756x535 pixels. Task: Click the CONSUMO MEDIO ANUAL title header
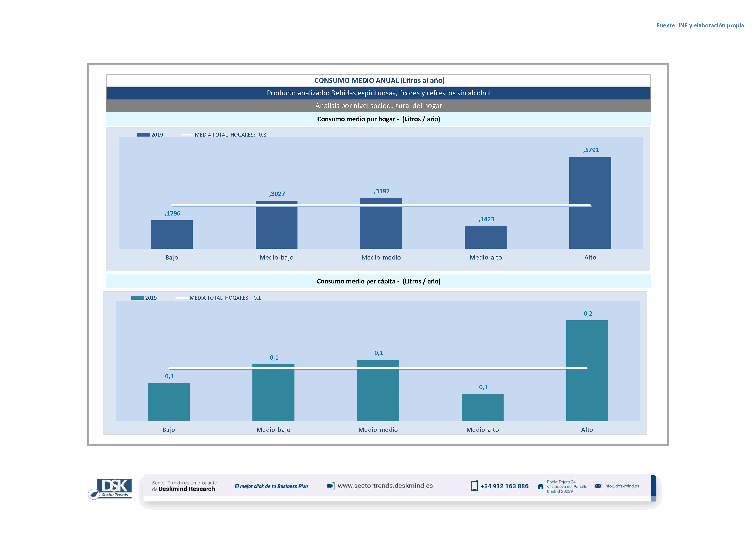379,80
